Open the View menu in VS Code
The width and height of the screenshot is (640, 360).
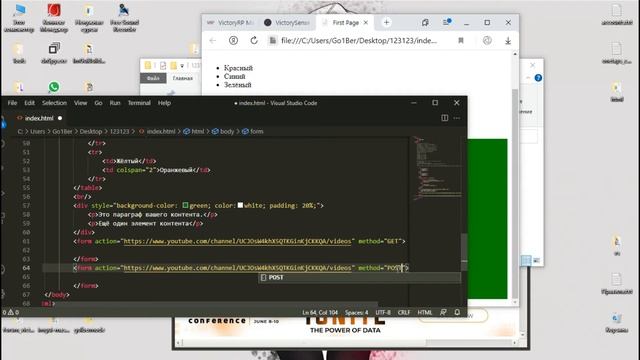[x=80, y=103]
